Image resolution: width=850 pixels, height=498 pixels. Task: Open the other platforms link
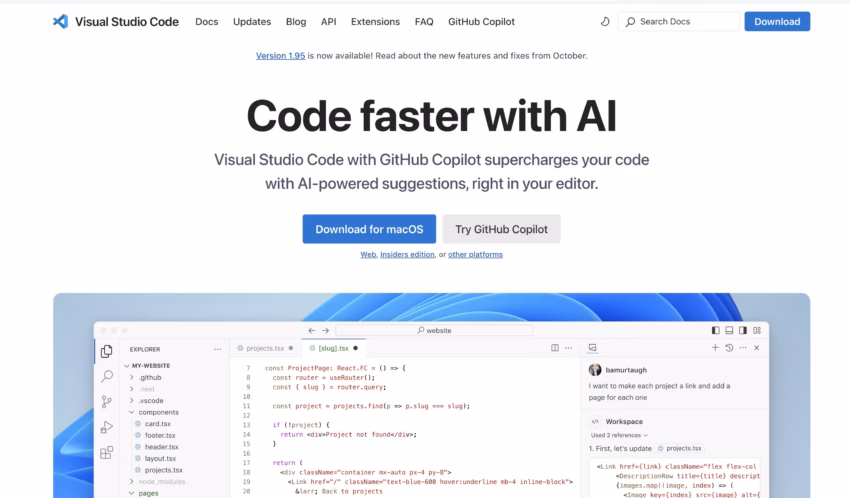[x=475, y=254]
